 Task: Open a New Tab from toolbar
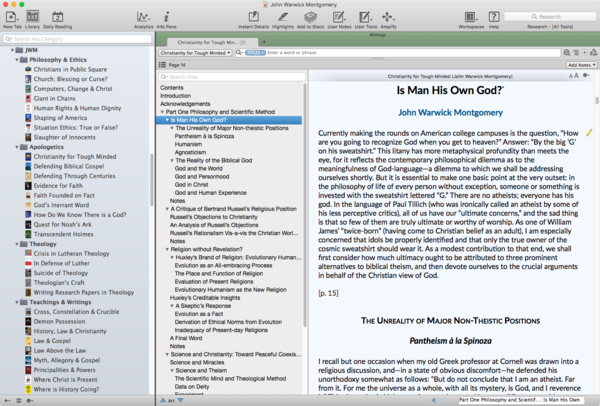click(11, 17)
